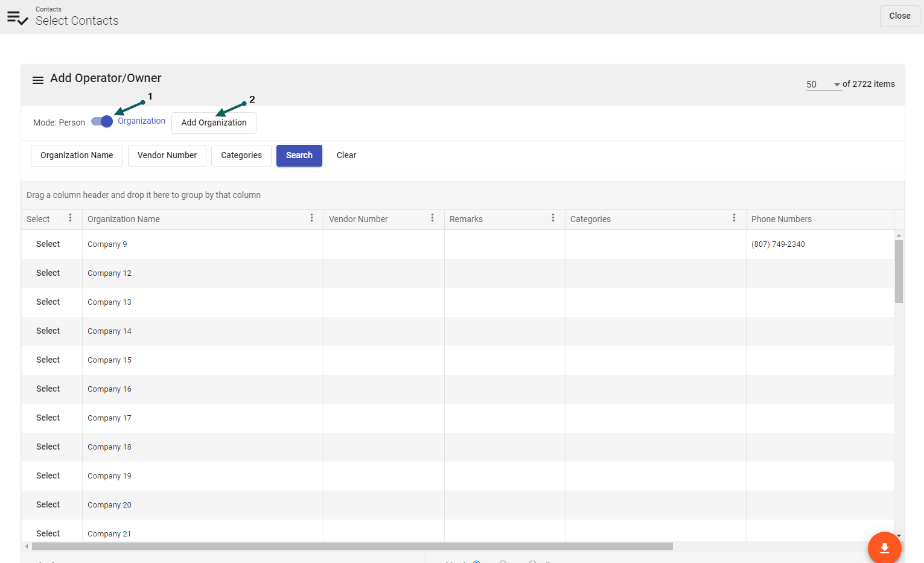924x563 pixels.
Task: Open the Organization Name filter
Action: (x=77, y=155)
